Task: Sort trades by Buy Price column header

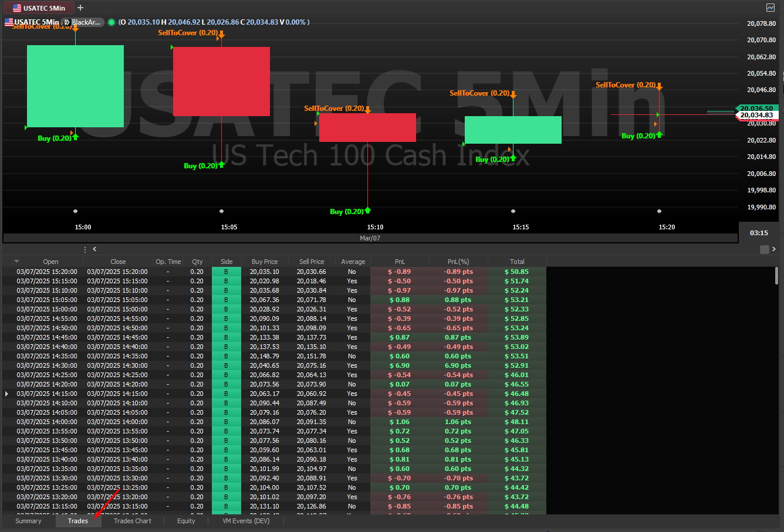Action: 264,262
